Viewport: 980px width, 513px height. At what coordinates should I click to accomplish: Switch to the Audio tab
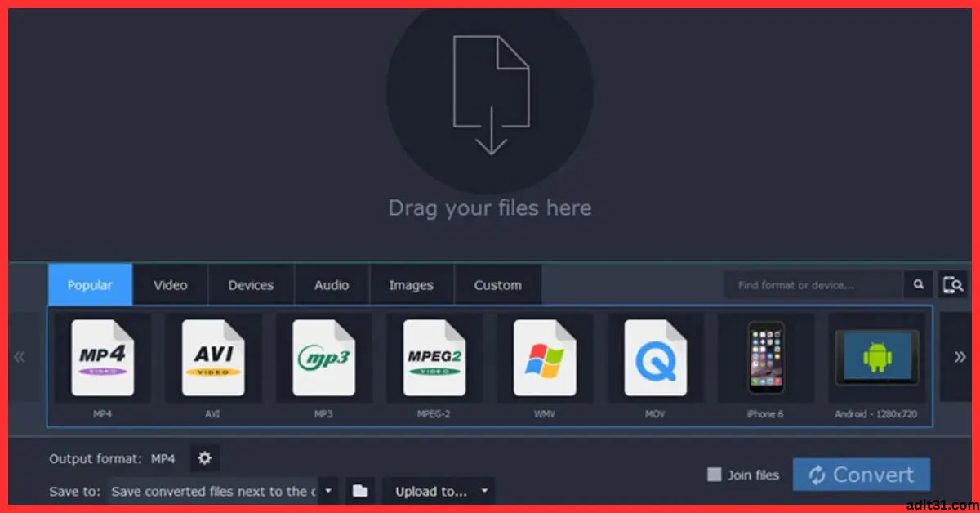332,285
